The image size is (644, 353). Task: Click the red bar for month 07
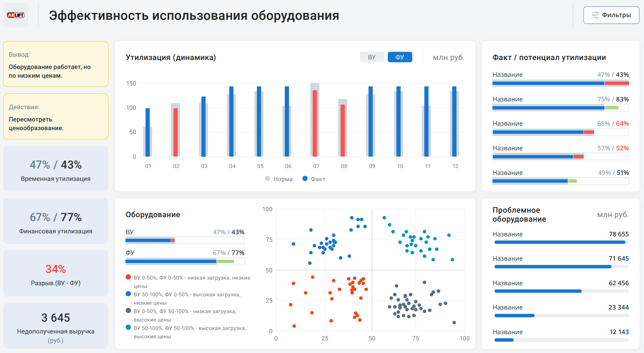[315, 123]
